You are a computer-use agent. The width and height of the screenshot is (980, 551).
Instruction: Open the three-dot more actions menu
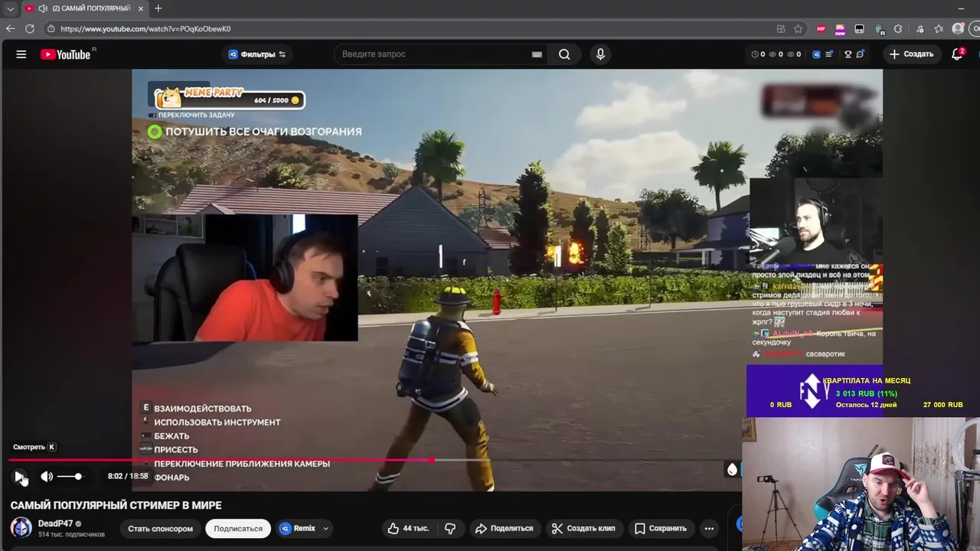tap(709, 528)
